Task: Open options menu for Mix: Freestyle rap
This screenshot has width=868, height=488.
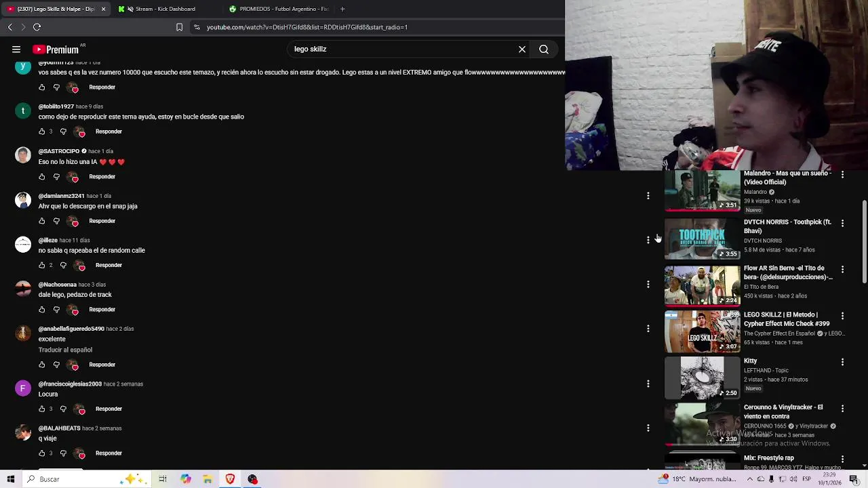Action: pos(842,459)
